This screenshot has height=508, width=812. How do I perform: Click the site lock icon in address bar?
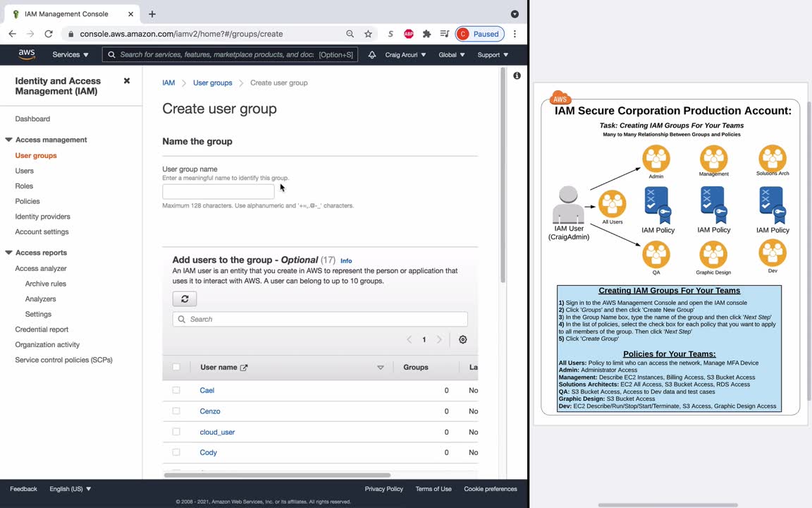pyautogui.click(x=71, y=34)
